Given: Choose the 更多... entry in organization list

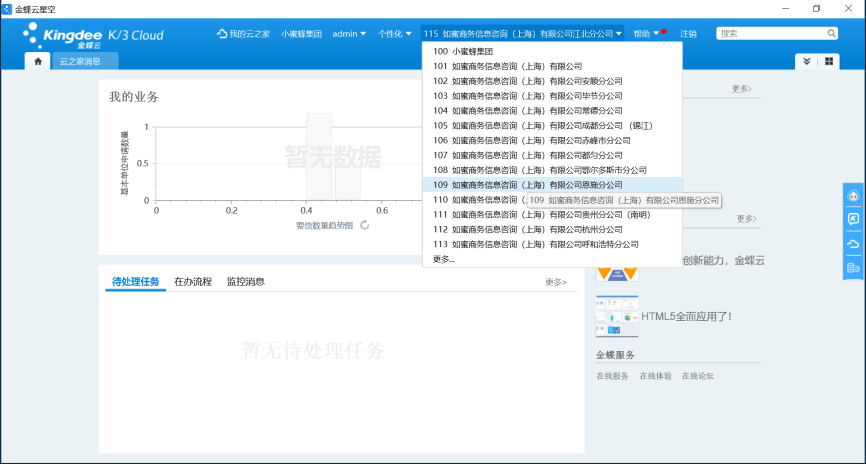Looking at the screenshot, I should coord(443,259).
